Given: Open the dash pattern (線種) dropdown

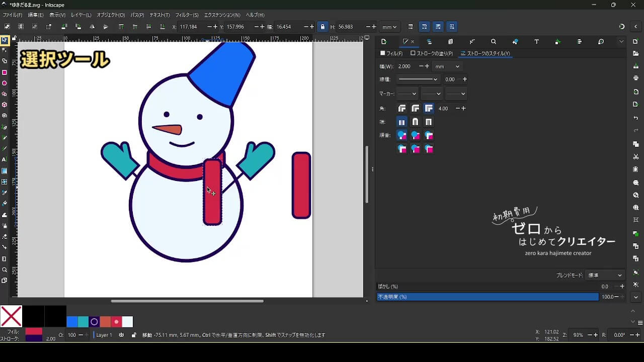Looking at the screenshot, I should pyautogui.click(x=418, y=79).
